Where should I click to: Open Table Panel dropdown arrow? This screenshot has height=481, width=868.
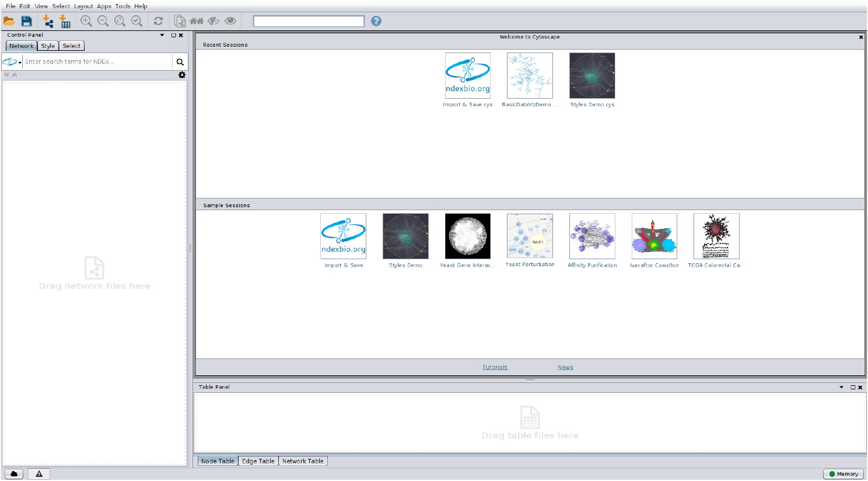pyautogui.click(x=841, y=387)
